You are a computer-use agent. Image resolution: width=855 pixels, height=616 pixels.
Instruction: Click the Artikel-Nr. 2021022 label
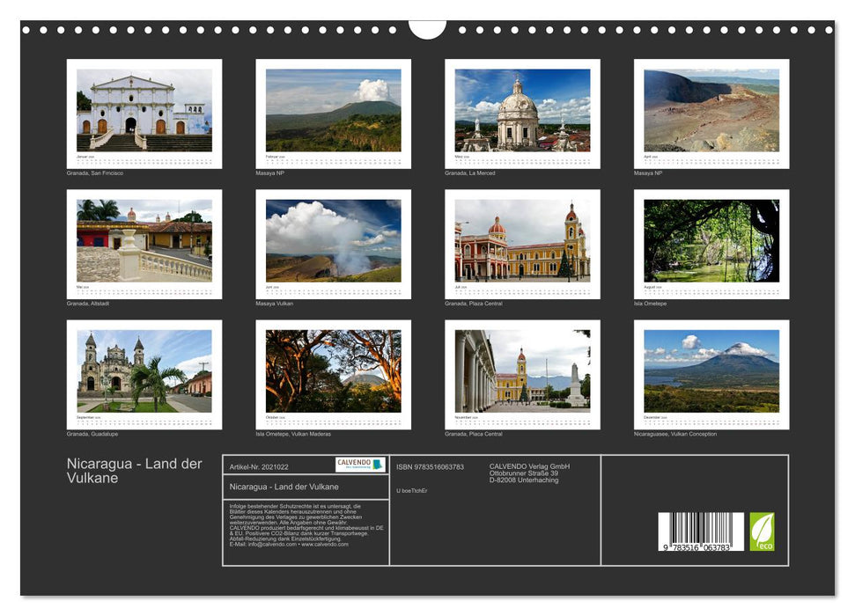coord(258,466)
